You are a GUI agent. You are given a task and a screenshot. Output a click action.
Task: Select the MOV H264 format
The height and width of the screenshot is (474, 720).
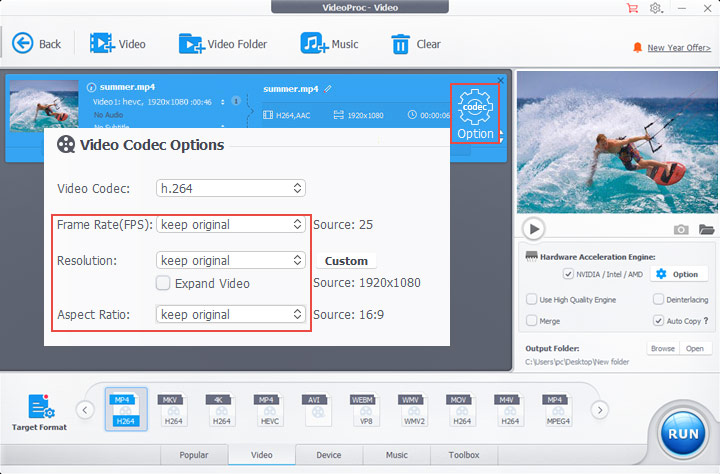[461, 409]
